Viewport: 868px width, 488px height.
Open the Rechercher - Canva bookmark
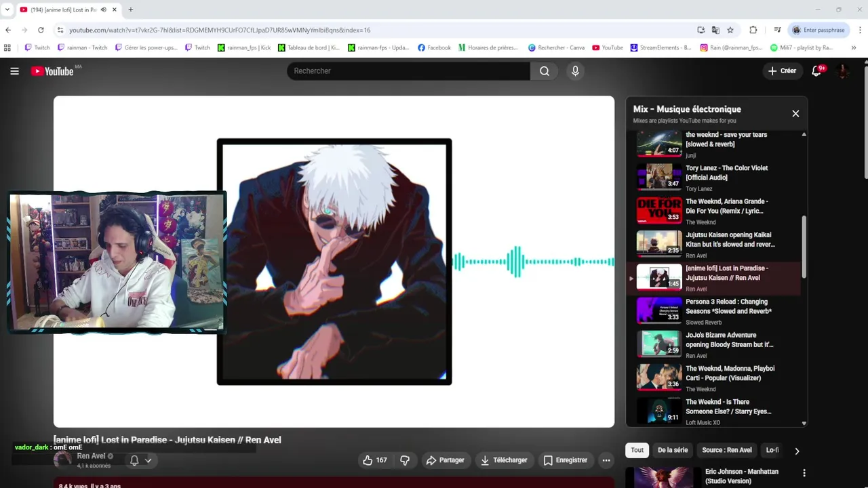pyautogui.click(x=556, y=47)
